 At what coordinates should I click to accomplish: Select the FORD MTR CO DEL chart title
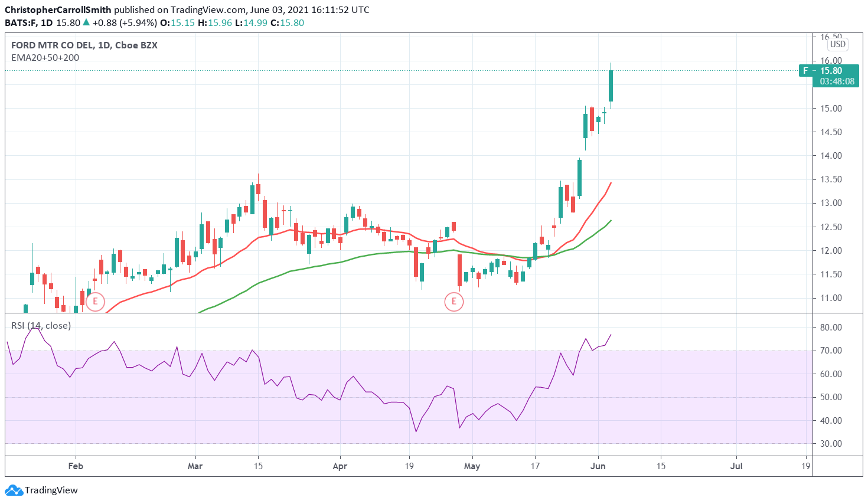(84, 45)
